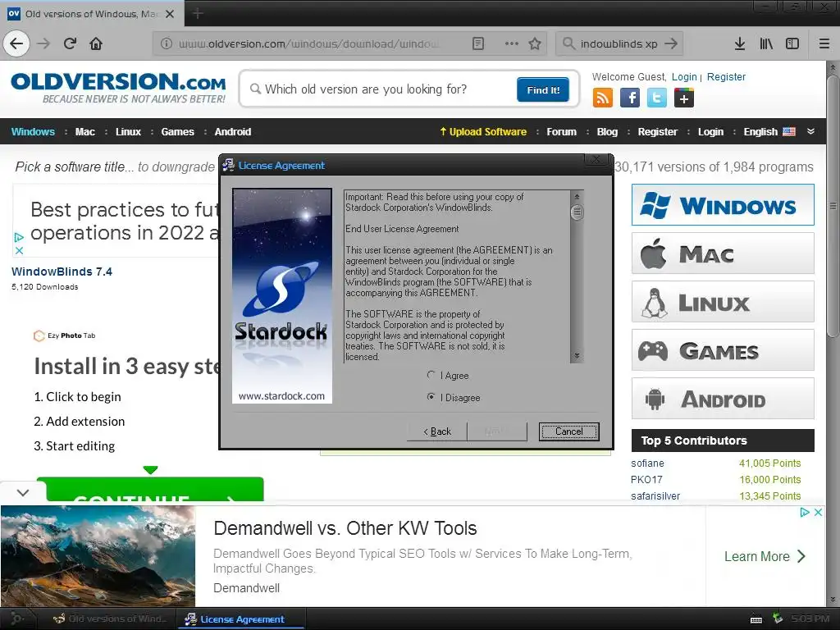Image resolution: width=840 pixels, height=630 pixels.
Task: Toggle the browser sidebar icon
Action: [x=792, y=43]
